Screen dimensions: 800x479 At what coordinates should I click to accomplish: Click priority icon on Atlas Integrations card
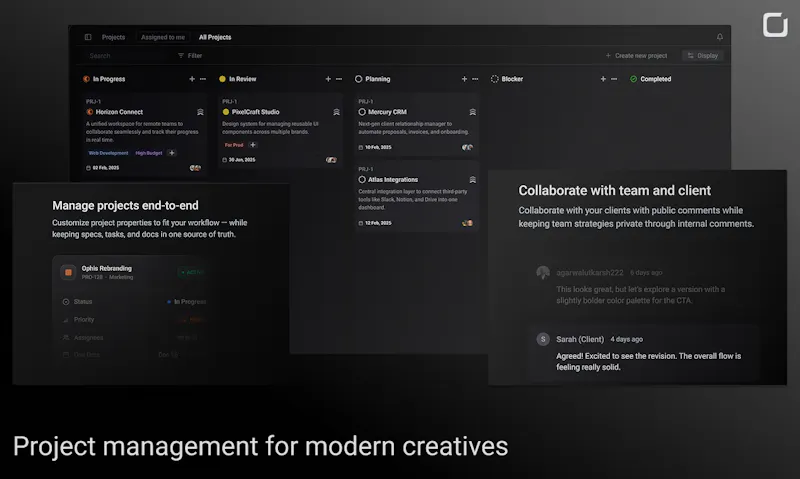(472, 180)
